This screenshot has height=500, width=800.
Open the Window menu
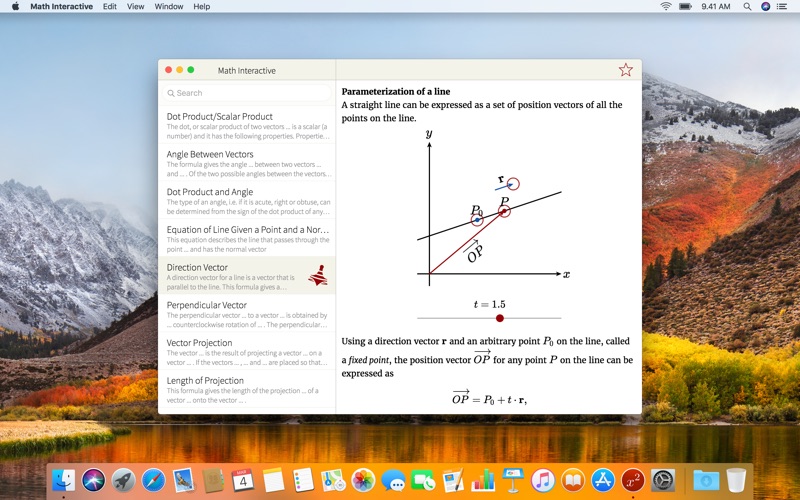pos(168,7)
